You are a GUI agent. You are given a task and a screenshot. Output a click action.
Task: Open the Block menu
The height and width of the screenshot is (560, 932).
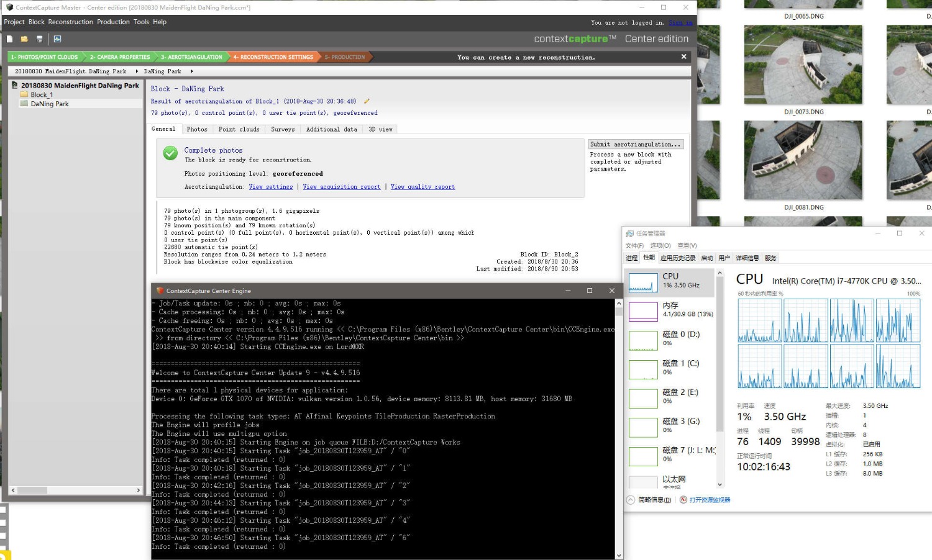point(37,22)
